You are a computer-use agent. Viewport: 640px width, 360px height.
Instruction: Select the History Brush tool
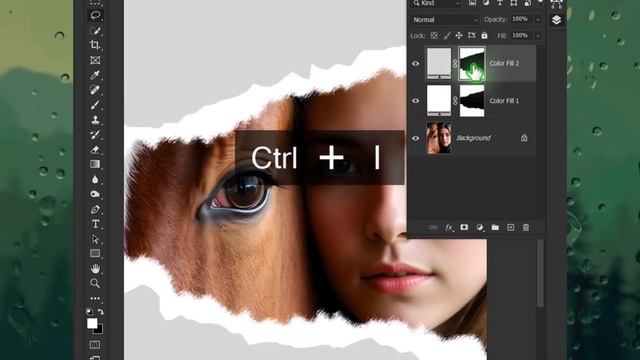[x=95, y=135]
